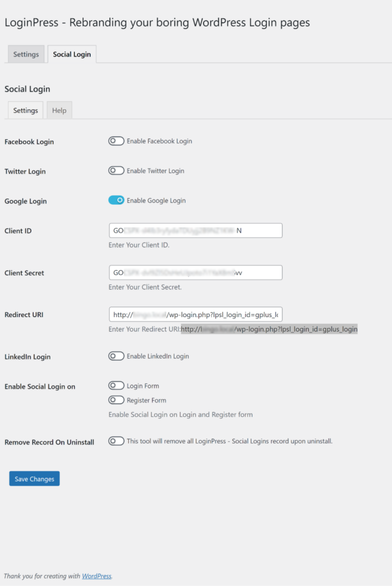Image resolution: width=392 pixels, height=586 pixels.
Task: Click the 'Enable LinkedIn Login' label
Action: 158,356
